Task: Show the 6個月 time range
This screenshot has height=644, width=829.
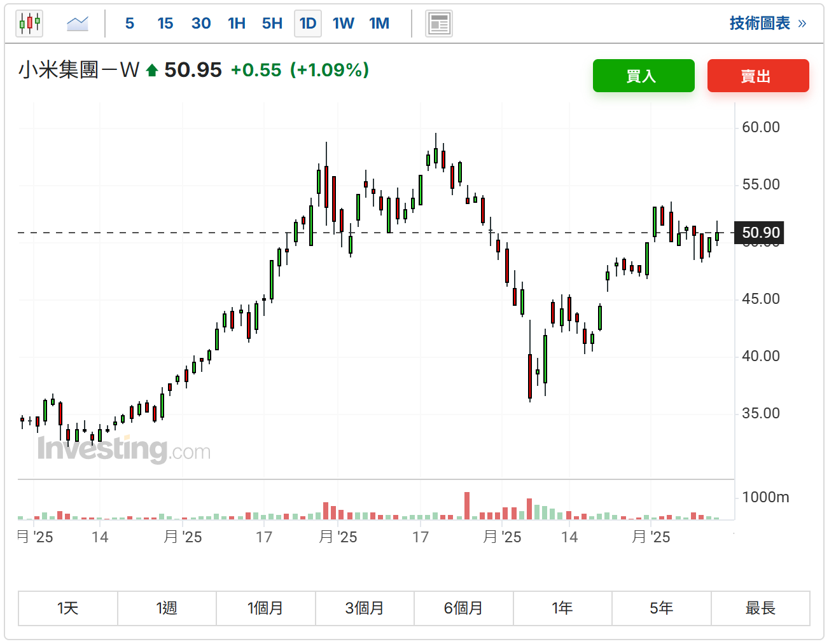Action: 464,608
